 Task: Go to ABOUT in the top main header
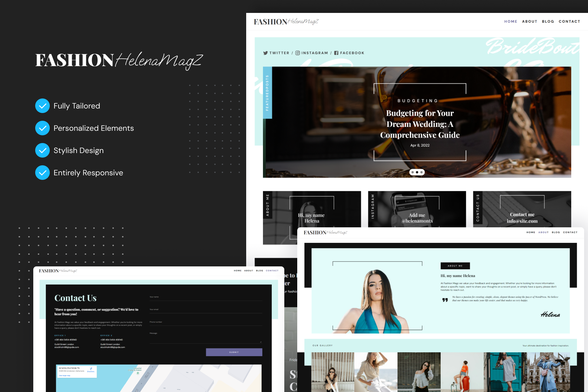pos(530,22)
